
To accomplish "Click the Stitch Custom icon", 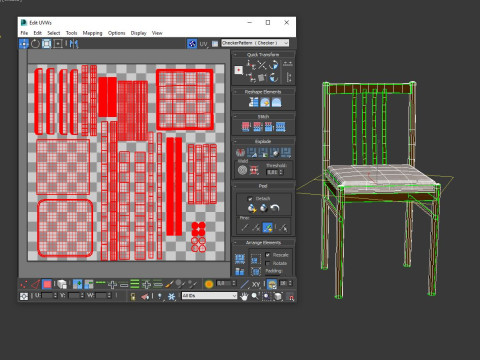I will coord(281,127).
